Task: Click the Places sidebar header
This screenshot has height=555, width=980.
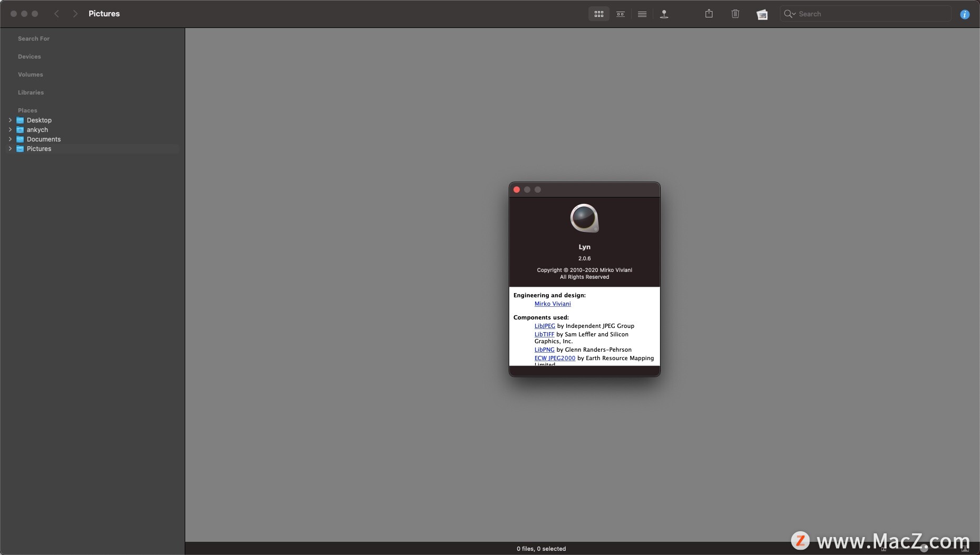Action: pyautogui.click(x=27, y=110)
